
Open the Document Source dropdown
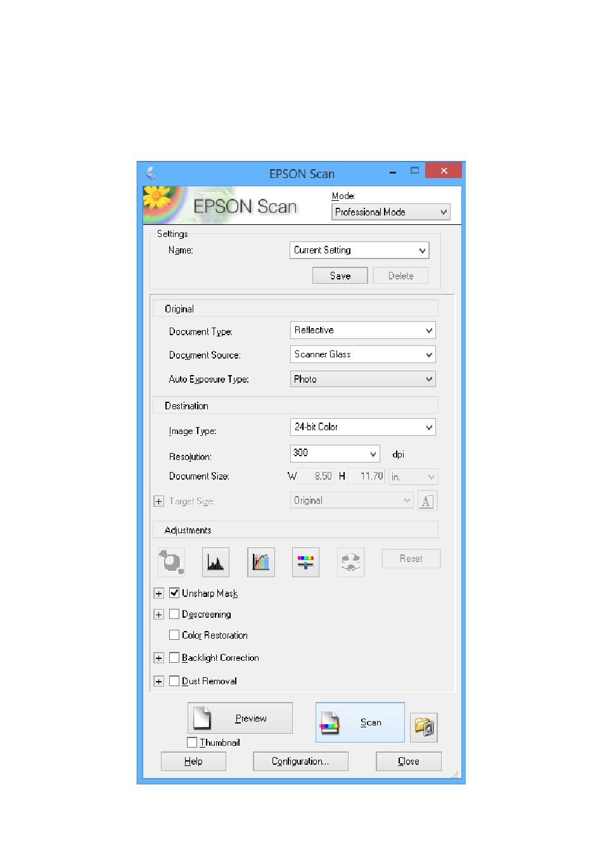click(362, 354)
